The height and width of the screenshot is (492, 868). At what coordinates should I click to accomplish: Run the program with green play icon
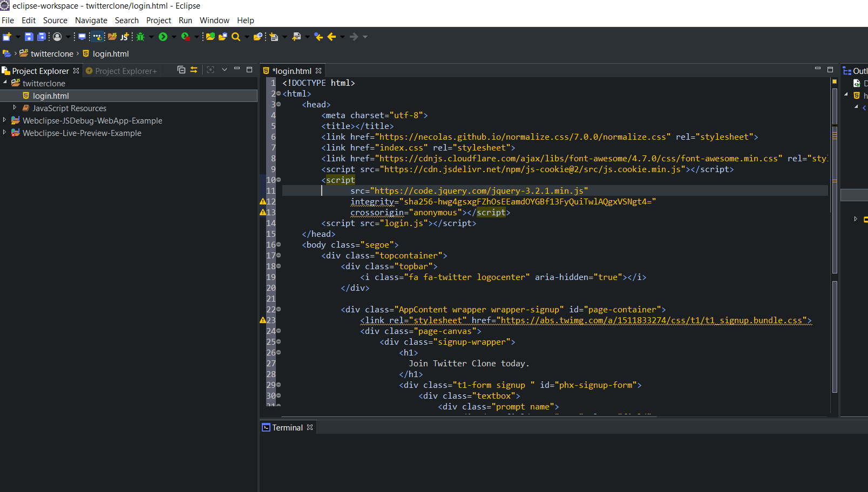click(x=163, y=37)
